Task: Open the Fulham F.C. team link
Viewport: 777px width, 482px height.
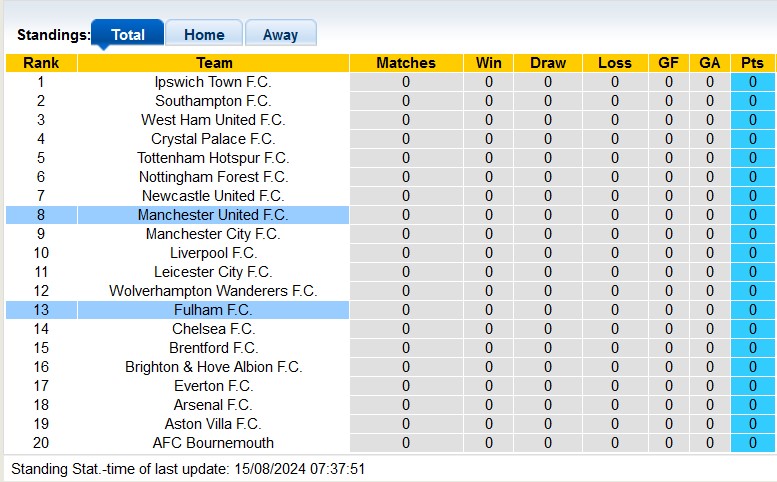Action: click(x=213, y=310)
